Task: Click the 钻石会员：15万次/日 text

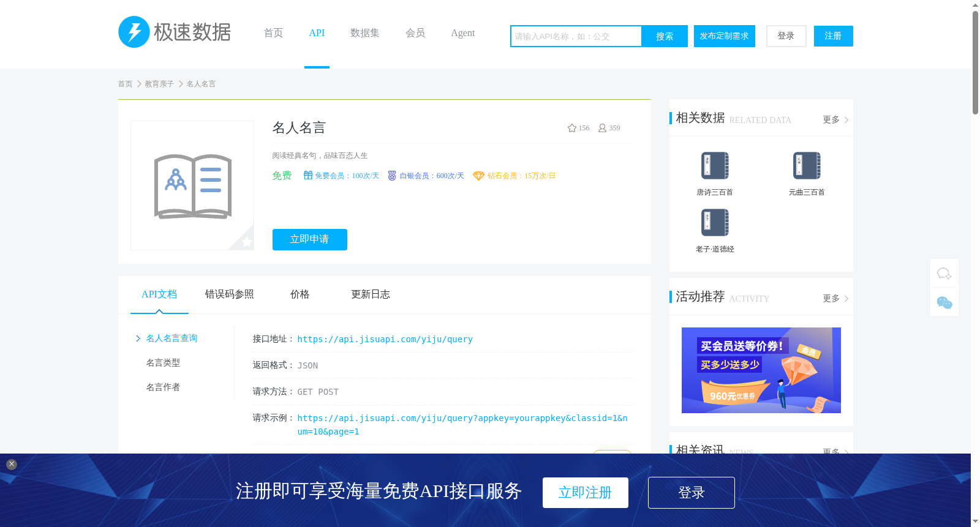Action: [x=522, y=176]
